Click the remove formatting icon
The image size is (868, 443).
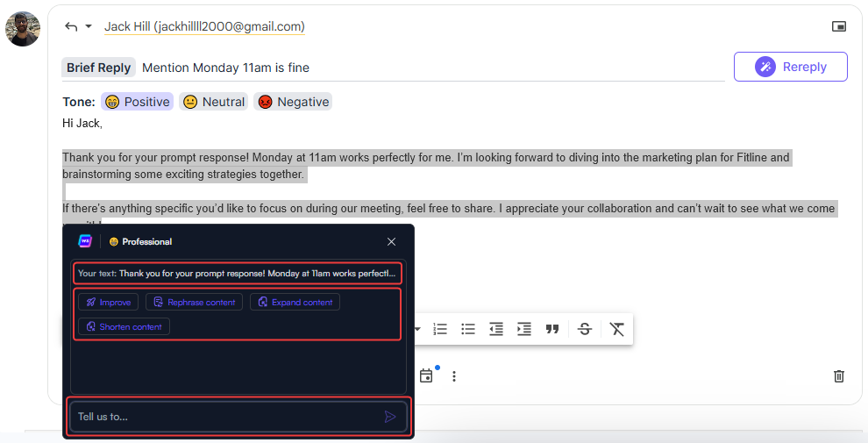[x=617, y=329]
